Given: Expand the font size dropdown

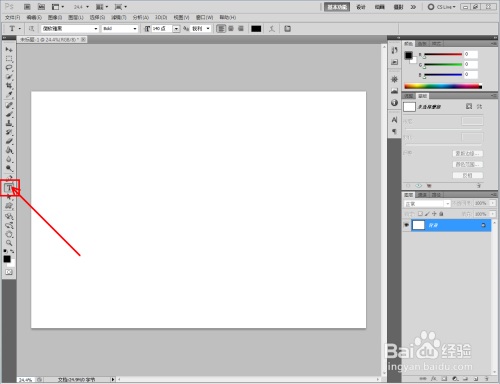Looking at the screenshot, I should tap(176, 29).
